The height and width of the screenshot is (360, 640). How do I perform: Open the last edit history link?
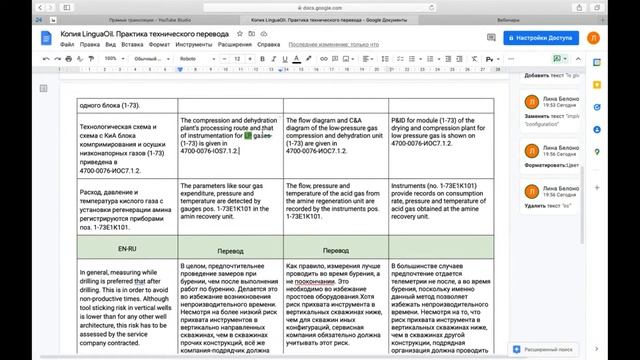click(x=333, y=44)
